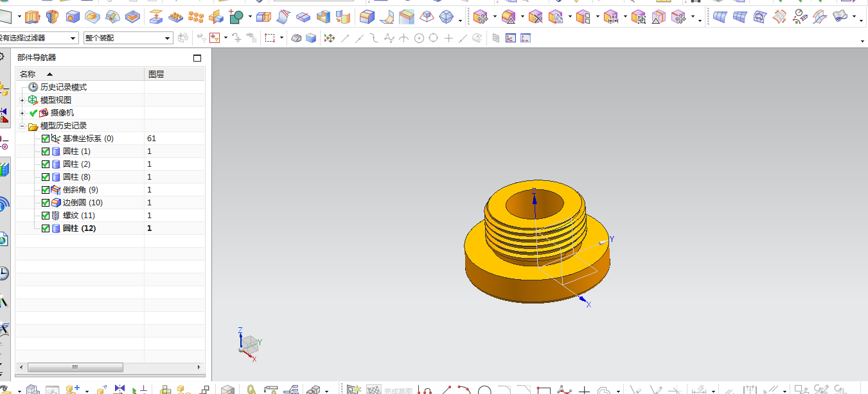868x394 pixels.
Task: Sort by the 名称 column header
Action: 80,74
